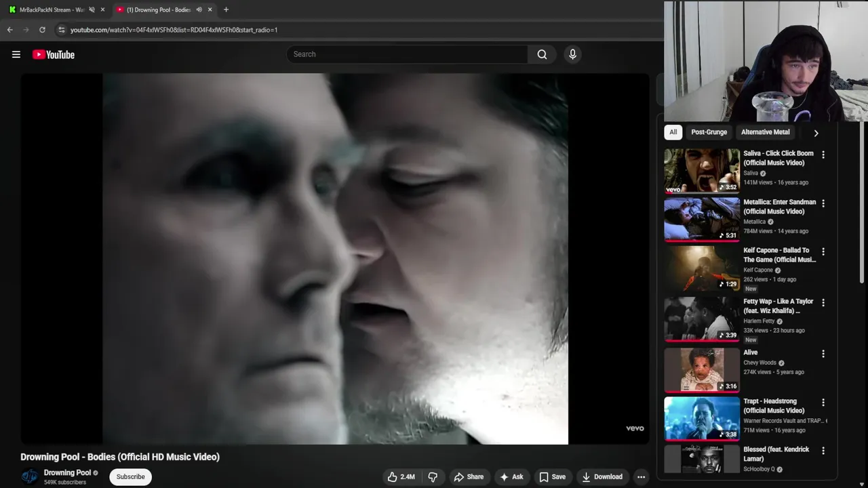Like the video showing 2.4M likes
Screen dimensions: 868x488
(x=400, y=476)
